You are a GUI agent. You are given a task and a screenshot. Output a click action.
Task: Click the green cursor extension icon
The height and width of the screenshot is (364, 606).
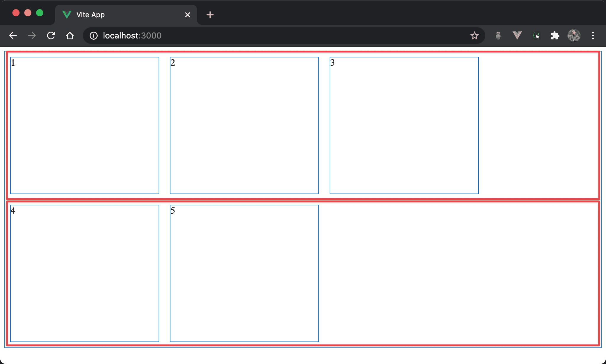(x=536, y=36)
